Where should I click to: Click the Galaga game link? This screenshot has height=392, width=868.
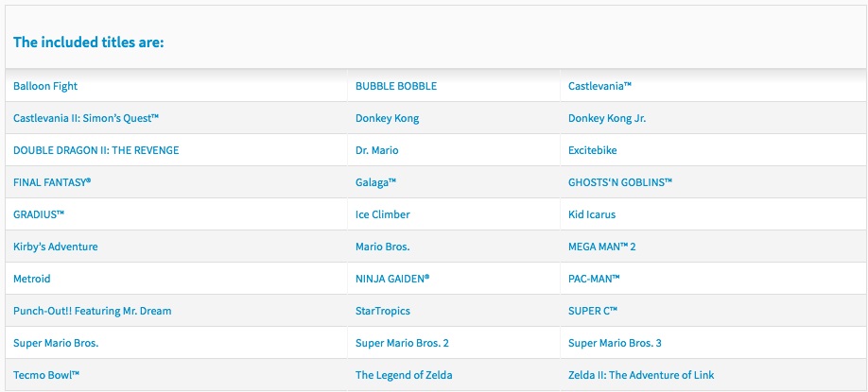pyautogui.click(x=375, y=182)
